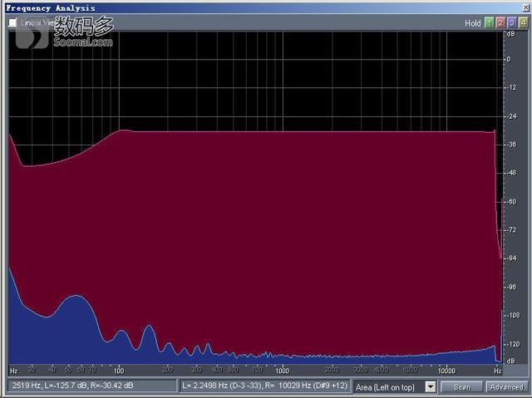Viewport: 532px width, 398px height.
Task: Click the red right-channel spectrum area
Action: coord(291,233)
